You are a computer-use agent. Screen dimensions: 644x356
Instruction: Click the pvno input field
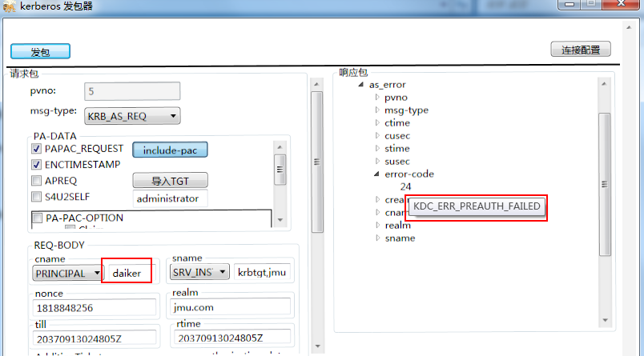pyautogui.click(x=132, y=91)
